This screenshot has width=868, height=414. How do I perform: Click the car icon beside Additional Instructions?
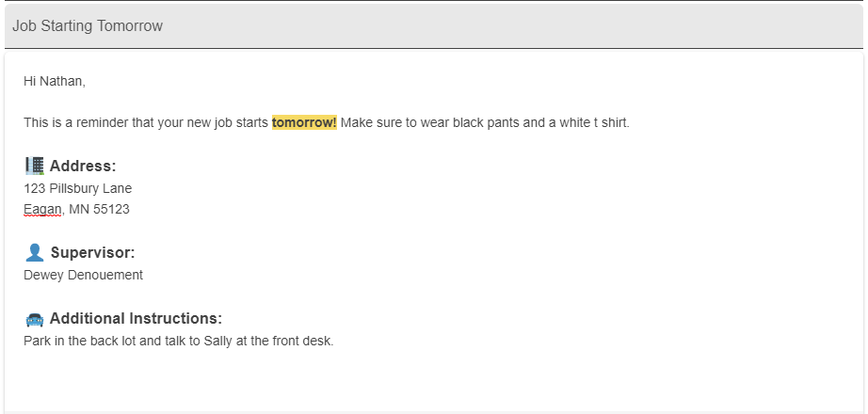[x=34, y=319]
